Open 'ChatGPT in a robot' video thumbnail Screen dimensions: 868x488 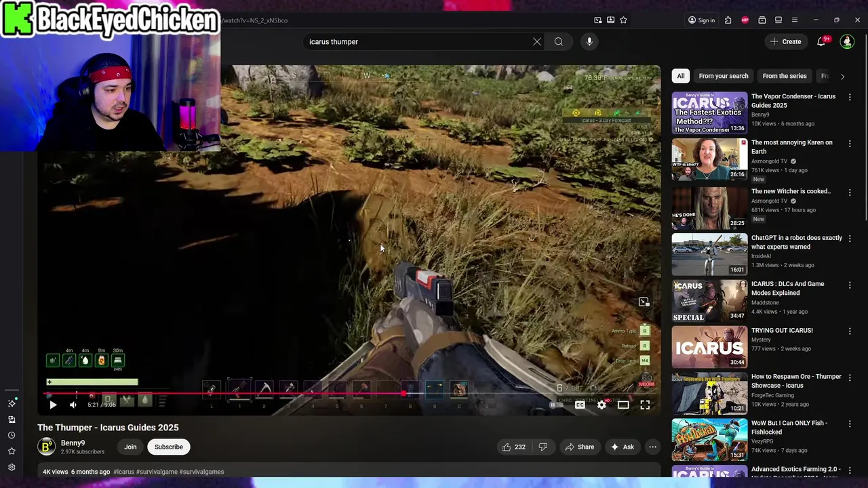709,254
